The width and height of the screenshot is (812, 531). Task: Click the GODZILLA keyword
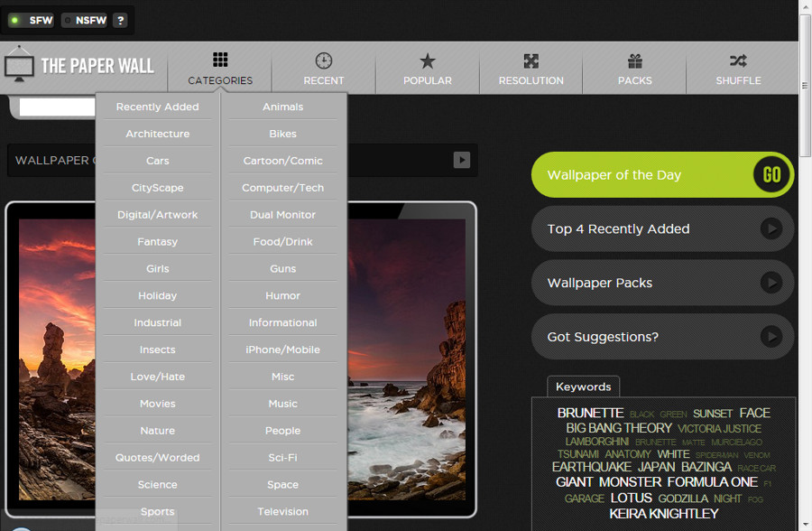click(683, 498)
